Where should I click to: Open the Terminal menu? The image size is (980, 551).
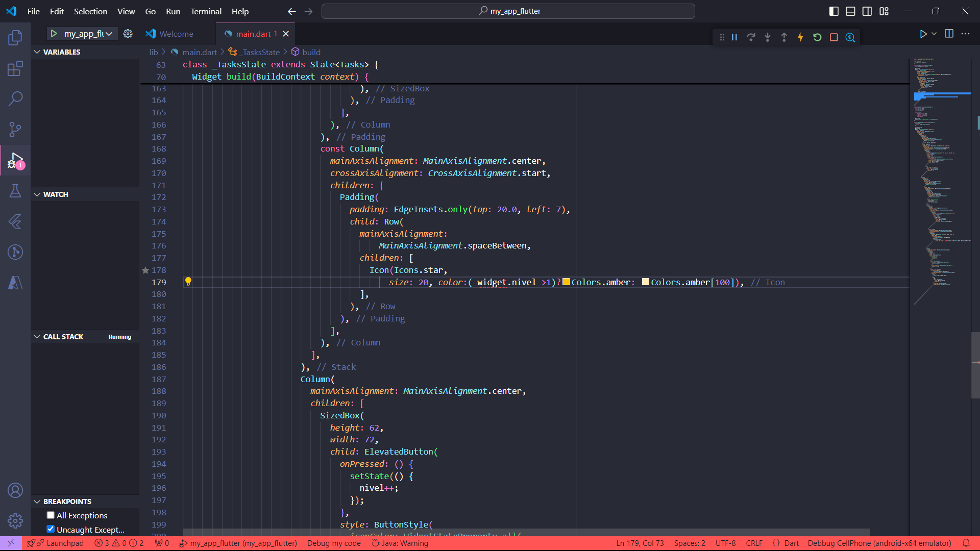pos(206,11)
